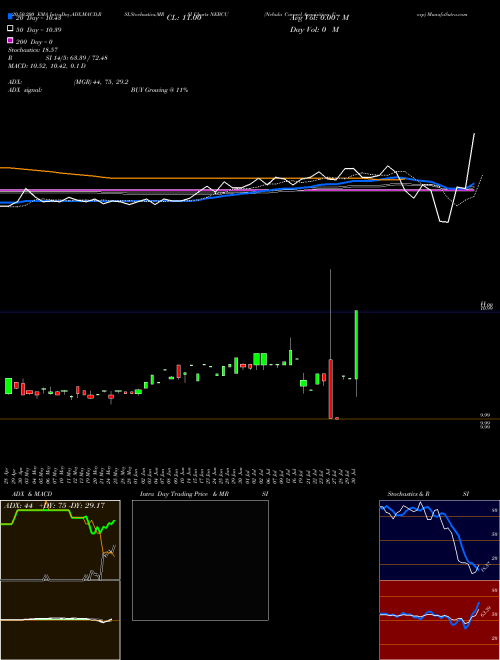The image size is (500, 660).
Task: Click the '50 Day = 10.39' label
Action: pos(39,30)
